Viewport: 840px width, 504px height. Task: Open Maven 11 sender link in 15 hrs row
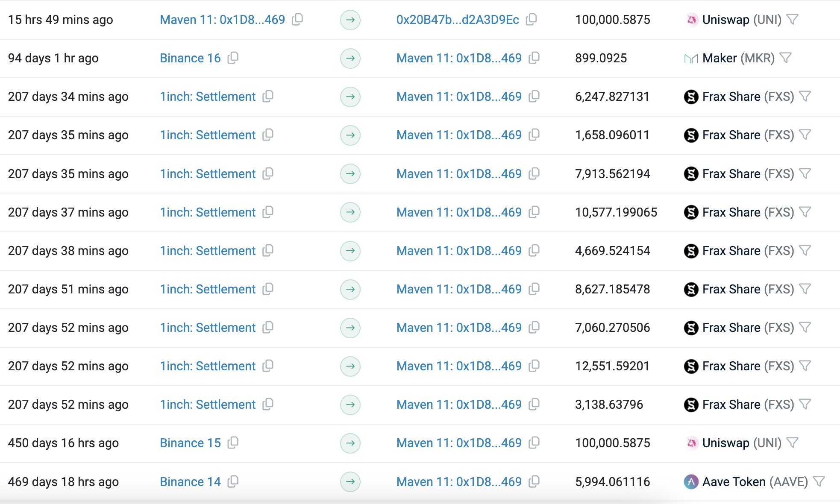(222, 20)
